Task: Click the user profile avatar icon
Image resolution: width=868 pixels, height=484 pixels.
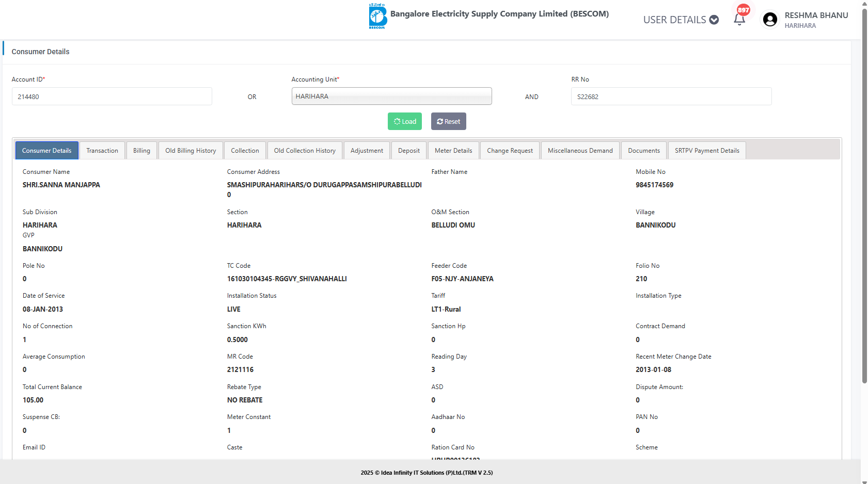Action: (770, 20)
